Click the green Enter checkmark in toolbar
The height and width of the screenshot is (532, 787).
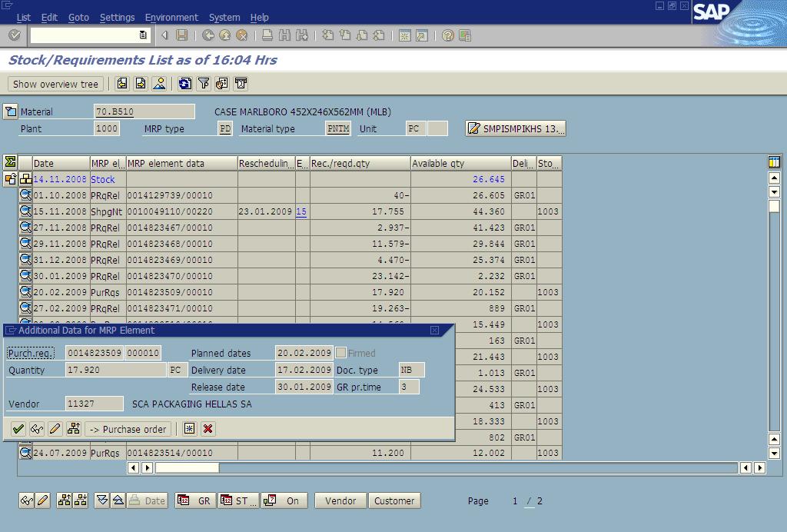click(15, 35)
